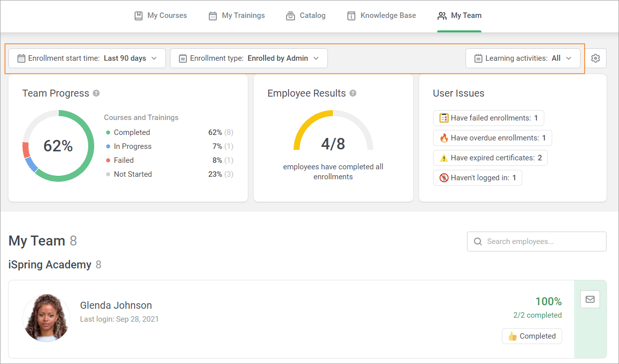The image size is (619, 364).
Task: Open the Enrollment type dropdown
Action: [249, 58]
